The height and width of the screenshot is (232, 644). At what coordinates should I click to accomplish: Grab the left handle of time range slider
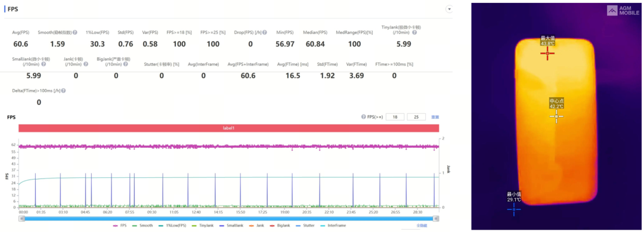point(22,219)
